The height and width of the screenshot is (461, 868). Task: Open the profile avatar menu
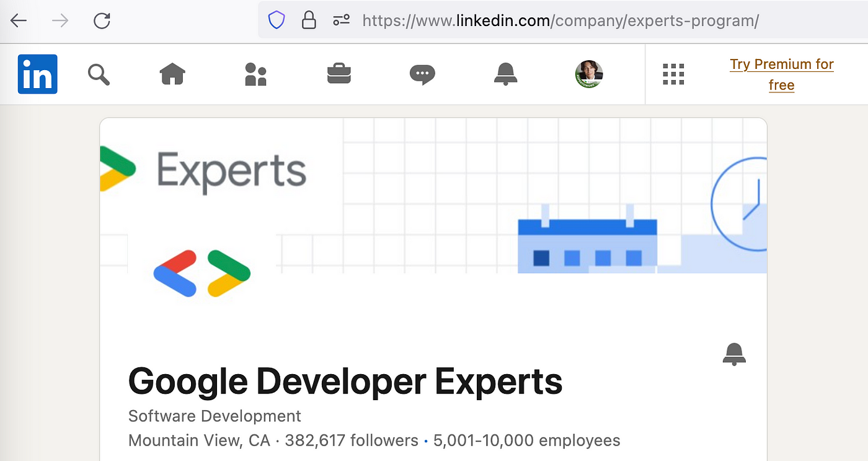point(589,74)
